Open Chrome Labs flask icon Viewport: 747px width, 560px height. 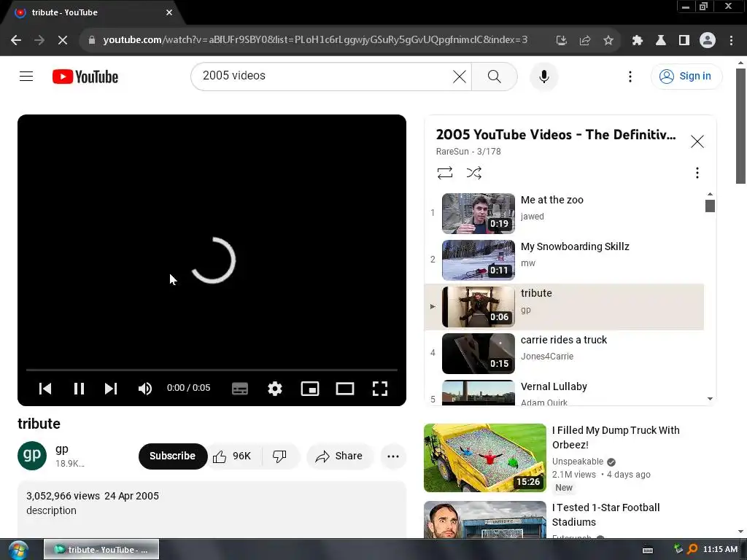coord(661,40)
